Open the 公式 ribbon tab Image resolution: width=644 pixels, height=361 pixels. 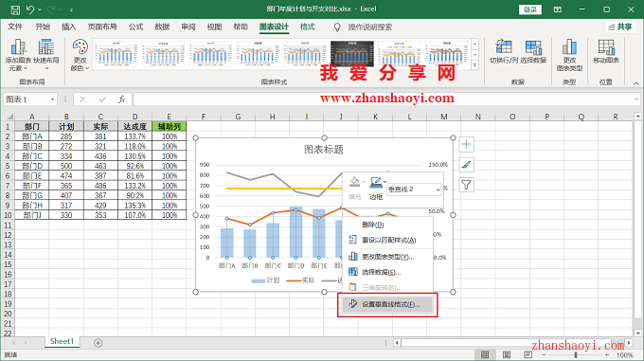coord(135,27)
